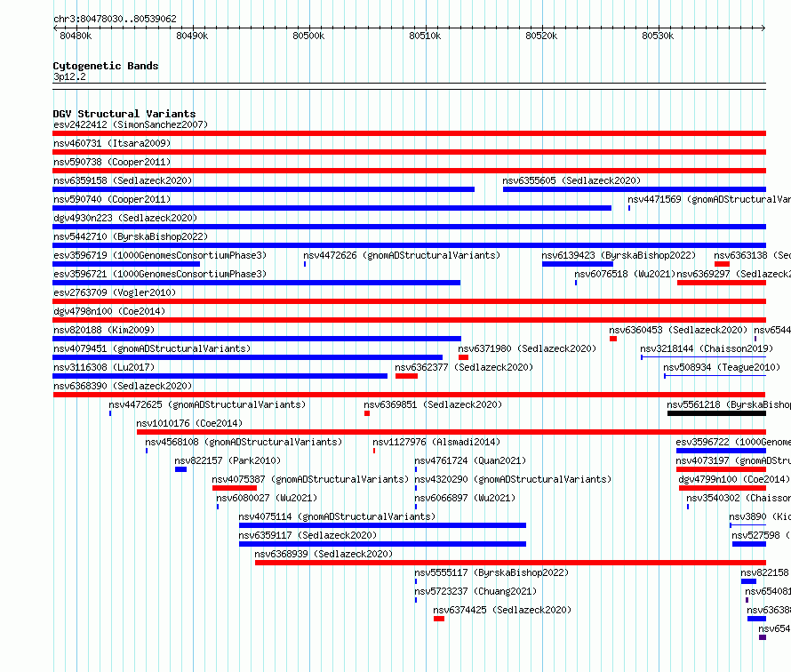The image size is (791, 672).
Task: Click the nsv590740 (Cooper2011) label
Action: click(x=112, y=199)
